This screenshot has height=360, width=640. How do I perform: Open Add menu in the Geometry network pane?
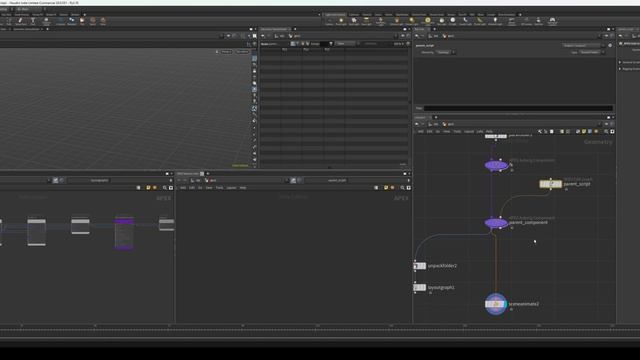pos(421,131)
